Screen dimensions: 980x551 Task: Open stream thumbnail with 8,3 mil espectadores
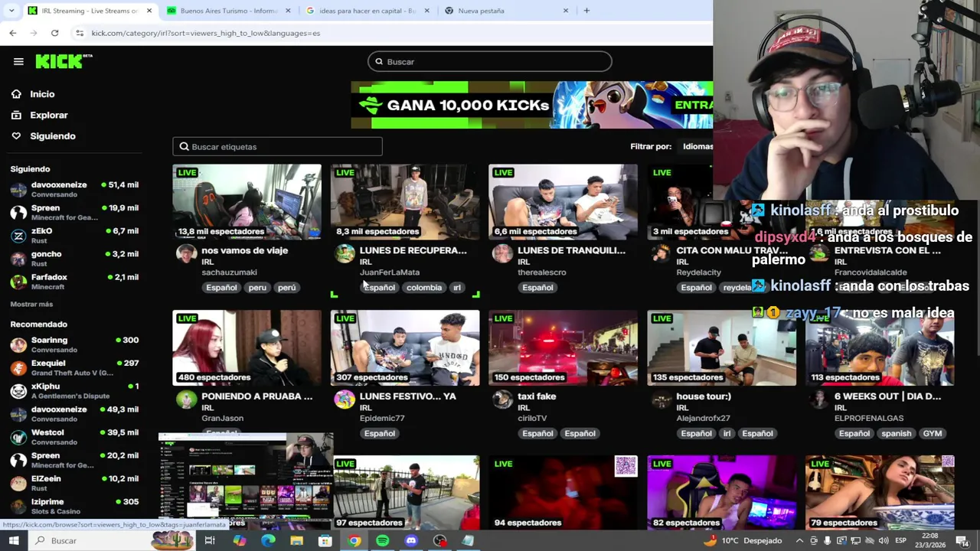point(405,202)
